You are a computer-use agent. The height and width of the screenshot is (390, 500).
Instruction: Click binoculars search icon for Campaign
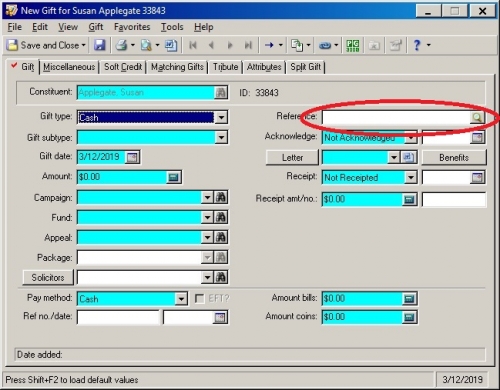[x=221, y=197]
